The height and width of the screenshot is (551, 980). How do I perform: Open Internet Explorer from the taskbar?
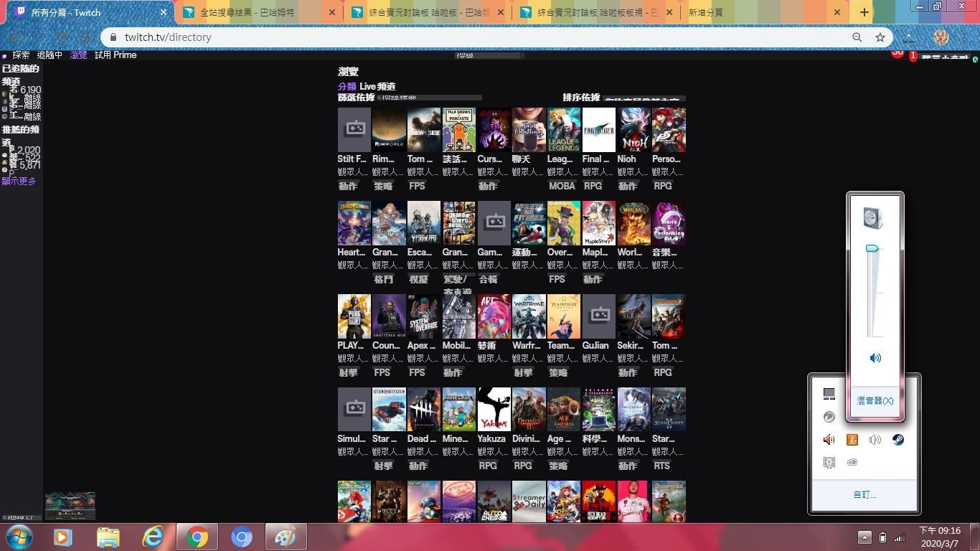pyautogui.click(x=153, y=537)
